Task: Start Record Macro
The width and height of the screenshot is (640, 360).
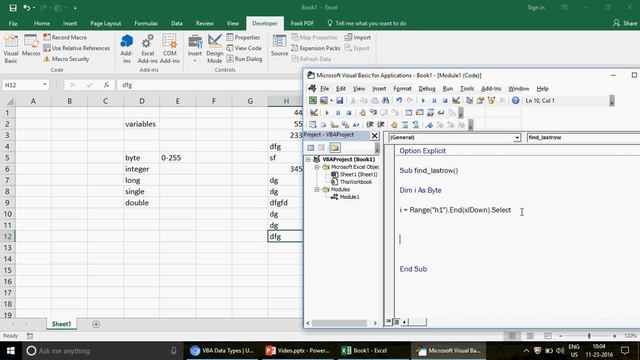Action: coord(65,37)
